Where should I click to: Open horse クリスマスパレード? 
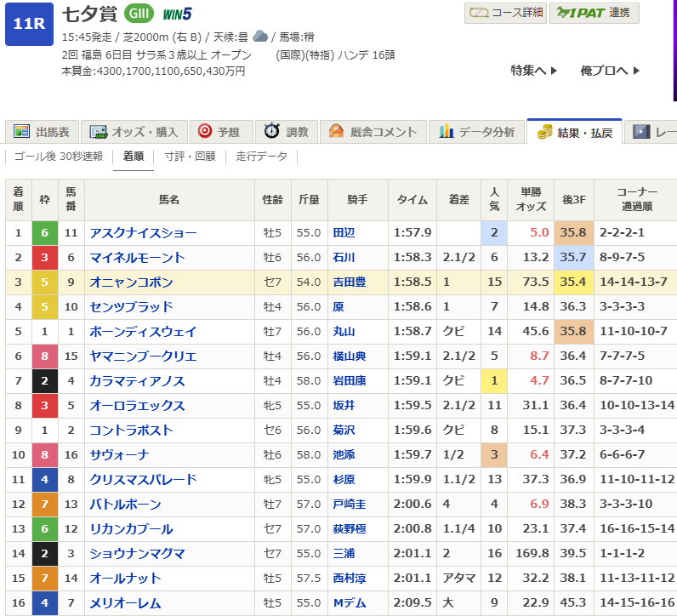click(143, 479)
